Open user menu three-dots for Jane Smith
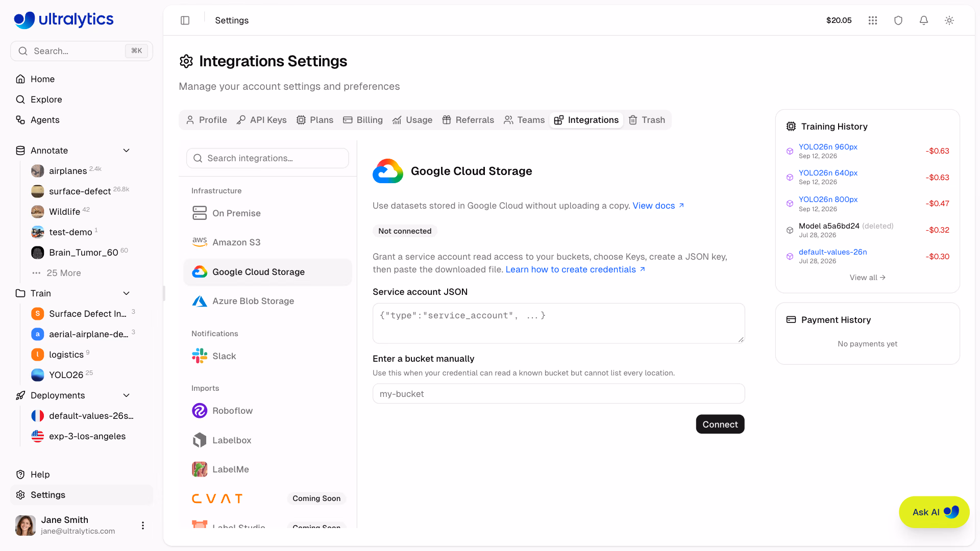Image resolution: width=980 pixels, height=551 pixels. (143, 525)
